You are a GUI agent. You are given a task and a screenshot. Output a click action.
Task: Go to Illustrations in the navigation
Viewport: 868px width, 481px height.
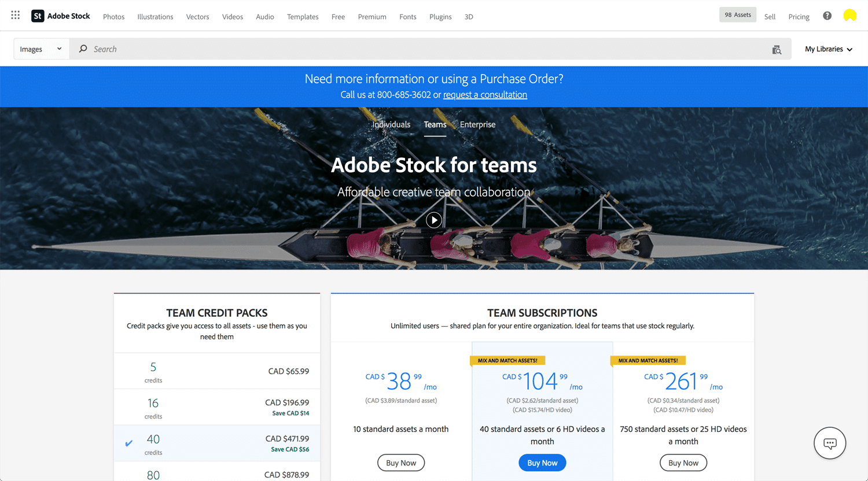(x=155, y=17)
